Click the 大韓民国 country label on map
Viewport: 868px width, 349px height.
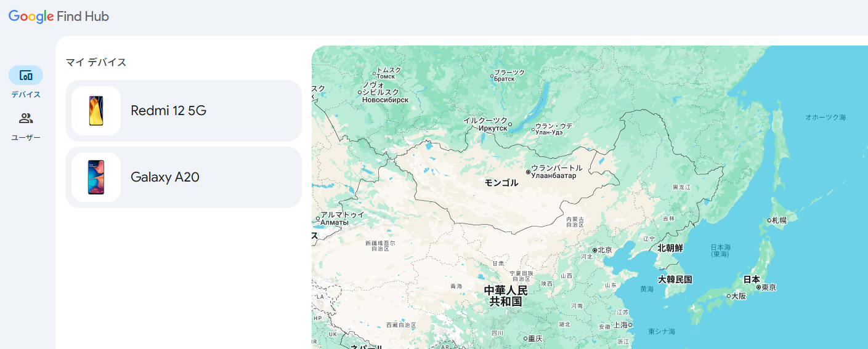(x=675, y=279)
